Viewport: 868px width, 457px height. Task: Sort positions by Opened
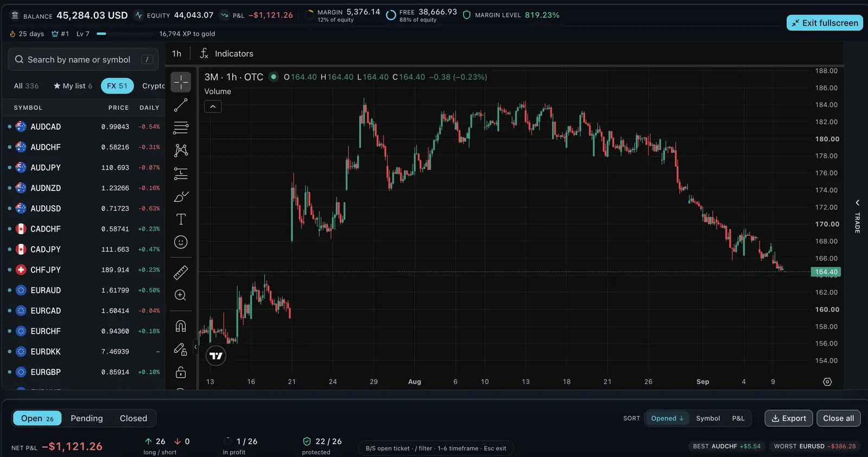pos(667,418)
